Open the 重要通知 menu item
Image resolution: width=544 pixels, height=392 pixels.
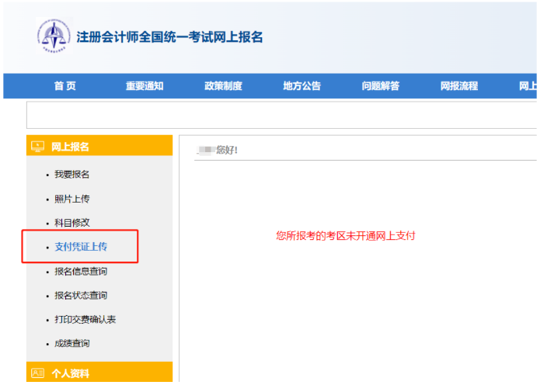click(x=145, y=86)
